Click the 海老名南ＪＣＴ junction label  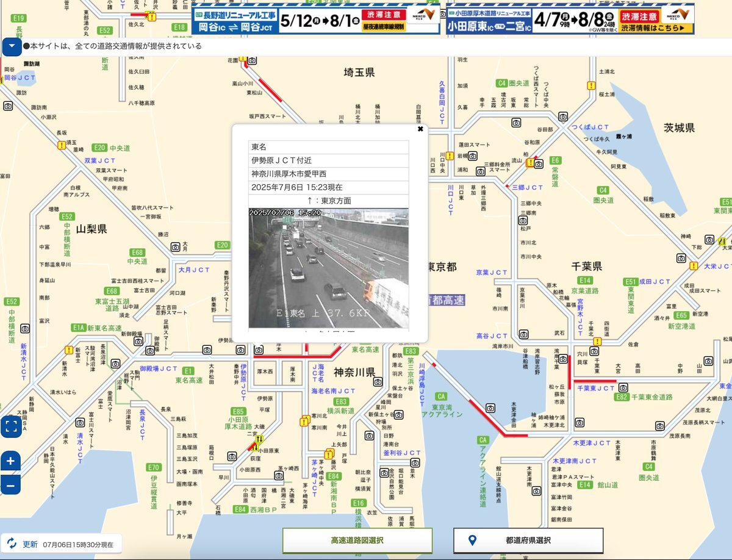click(x=334, y=390)
